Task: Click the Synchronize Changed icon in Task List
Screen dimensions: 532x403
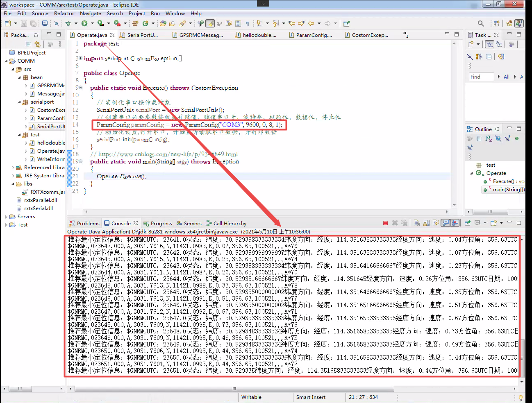Action: (x=501, y=57)
